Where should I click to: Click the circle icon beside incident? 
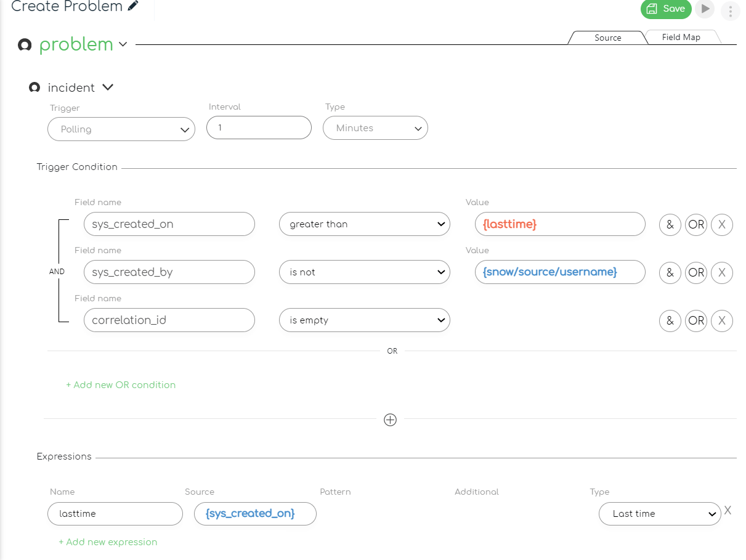[x=34, y=87]
